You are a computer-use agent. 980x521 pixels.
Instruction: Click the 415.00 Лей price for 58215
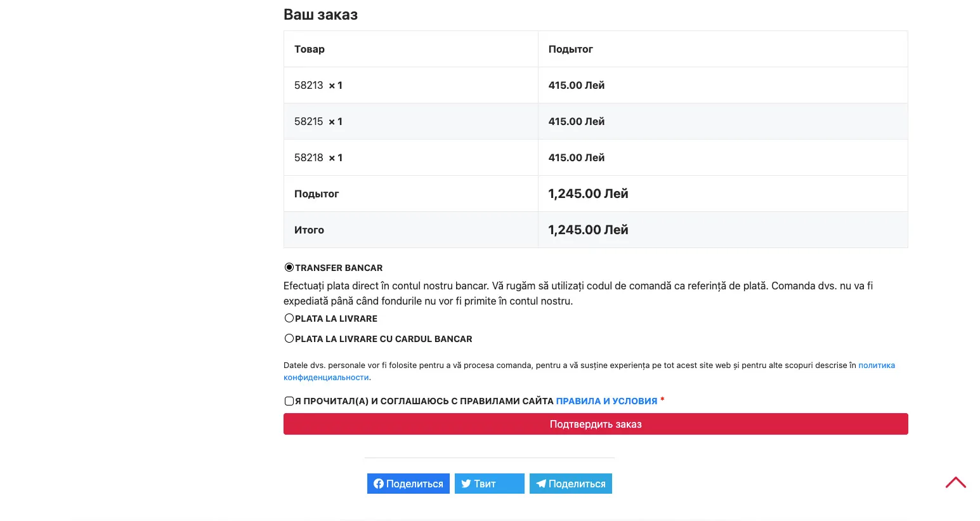click(577, 121)
